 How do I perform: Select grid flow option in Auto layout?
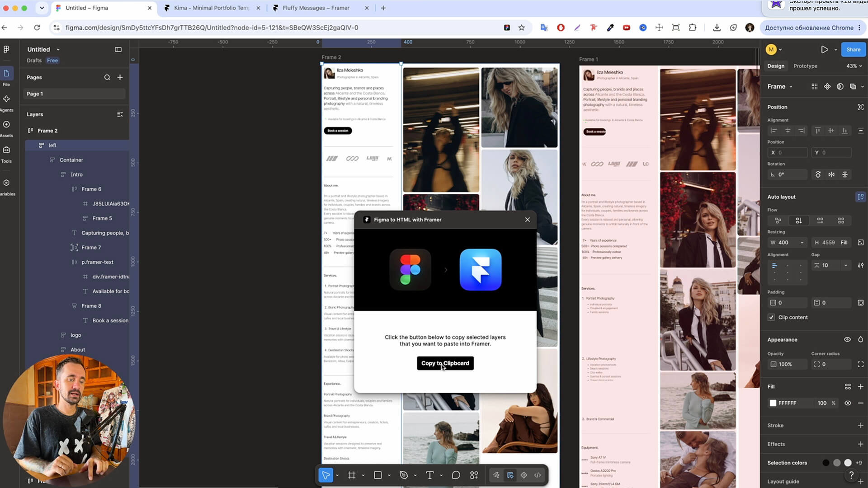tap(841, 221)
